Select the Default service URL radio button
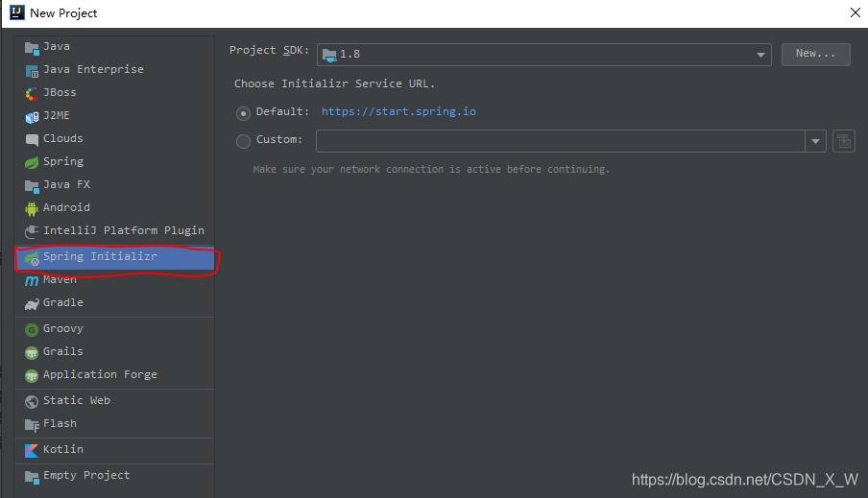This screenshot has width=868, height=498. 243,113
